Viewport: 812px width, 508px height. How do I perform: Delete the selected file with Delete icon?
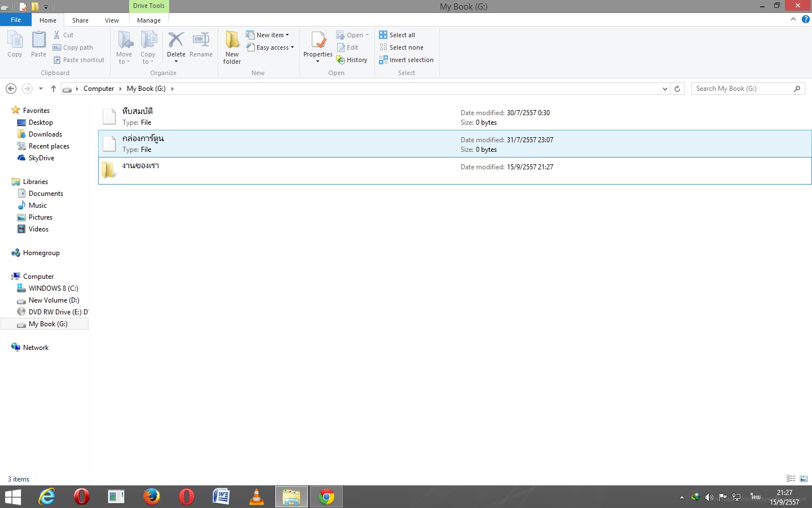point(176,47)
